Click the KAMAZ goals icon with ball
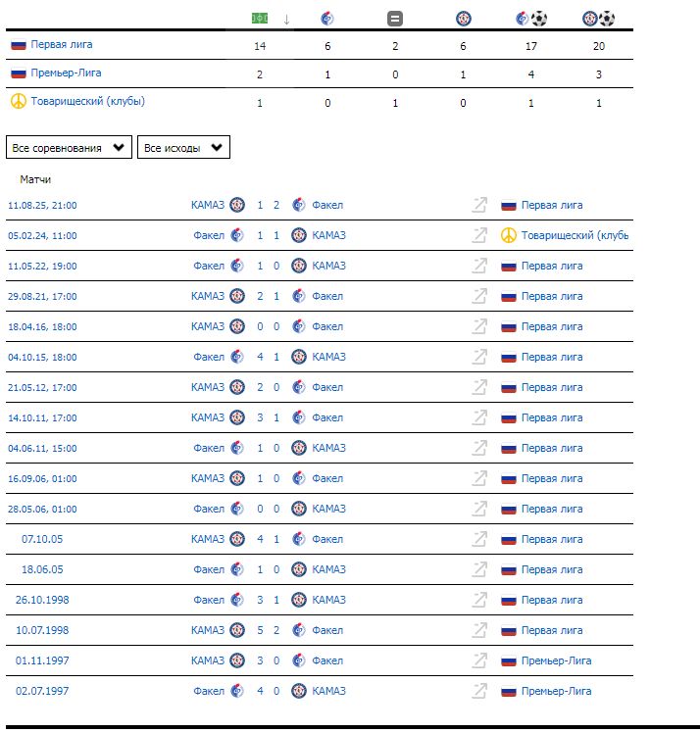 tap(598, 18)
